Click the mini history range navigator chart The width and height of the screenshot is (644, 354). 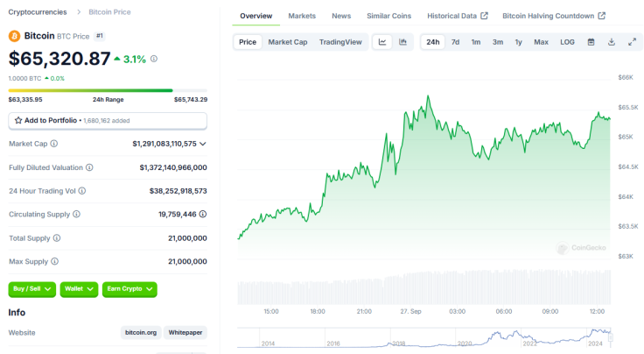[x=424, y=338]
